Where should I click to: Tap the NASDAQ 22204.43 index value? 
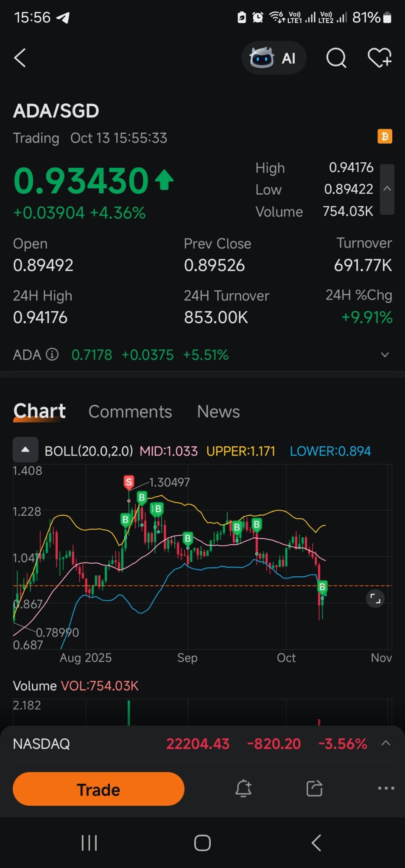coord(198,744)
